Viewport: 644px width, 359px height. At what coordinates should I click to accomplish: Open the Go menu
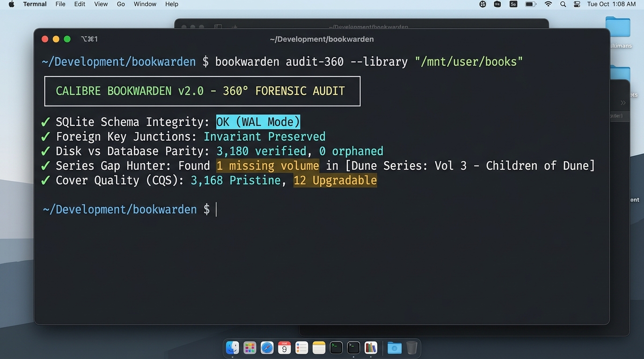click(121, 4)
